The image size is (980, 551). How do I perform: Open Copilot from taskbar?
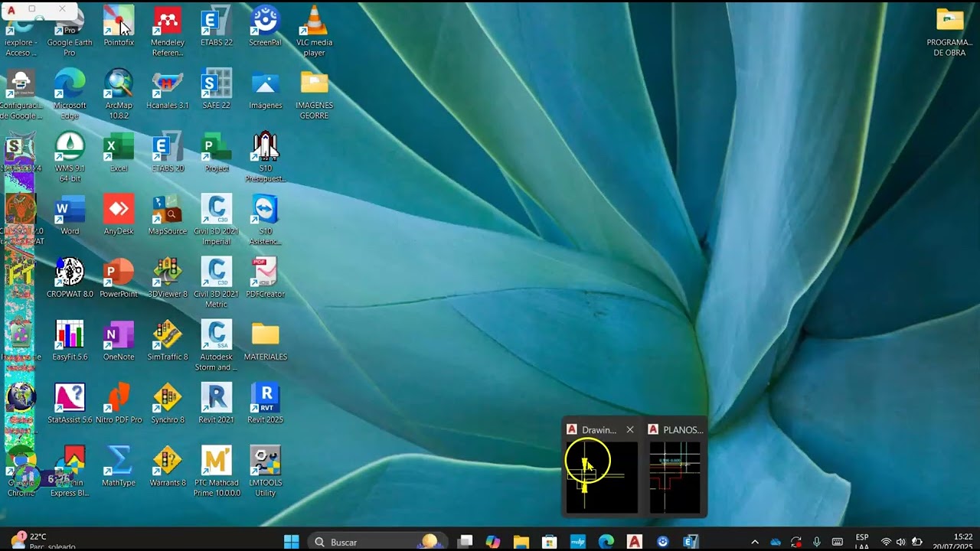pyautogui.click(x=493, y=542)
